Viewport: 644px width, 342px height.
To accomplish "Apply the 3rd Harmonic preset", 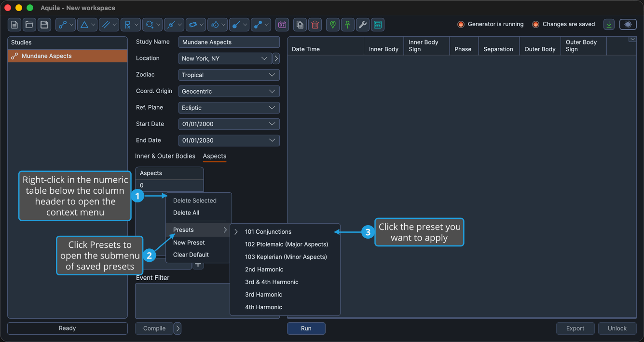I will point(285,295).
